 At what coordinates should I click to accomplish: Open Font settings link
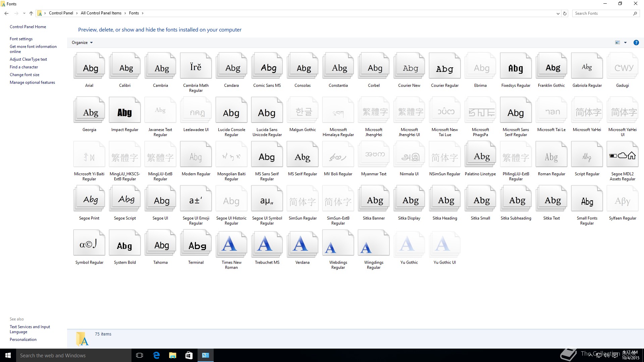21,39
